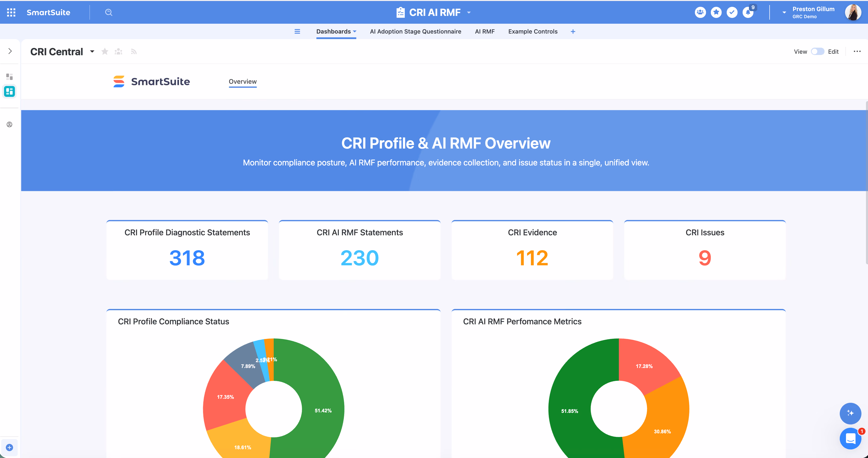Click the CRI Profile & AI RMF Overview heading

click(445, 143)
